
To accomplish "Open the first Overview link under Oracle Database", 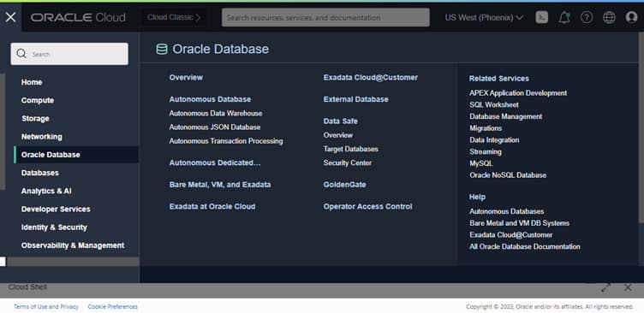I will (x=186, y=77).
